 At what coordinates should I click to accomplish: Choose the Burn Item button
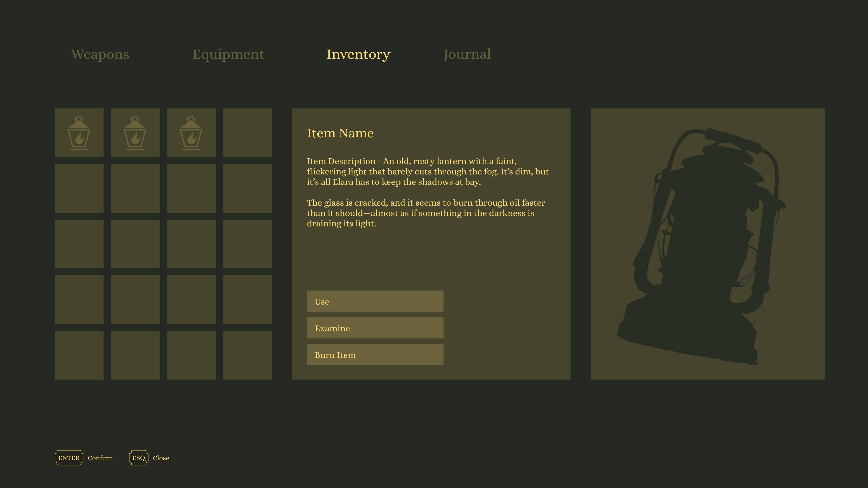(x=375, y=354)
